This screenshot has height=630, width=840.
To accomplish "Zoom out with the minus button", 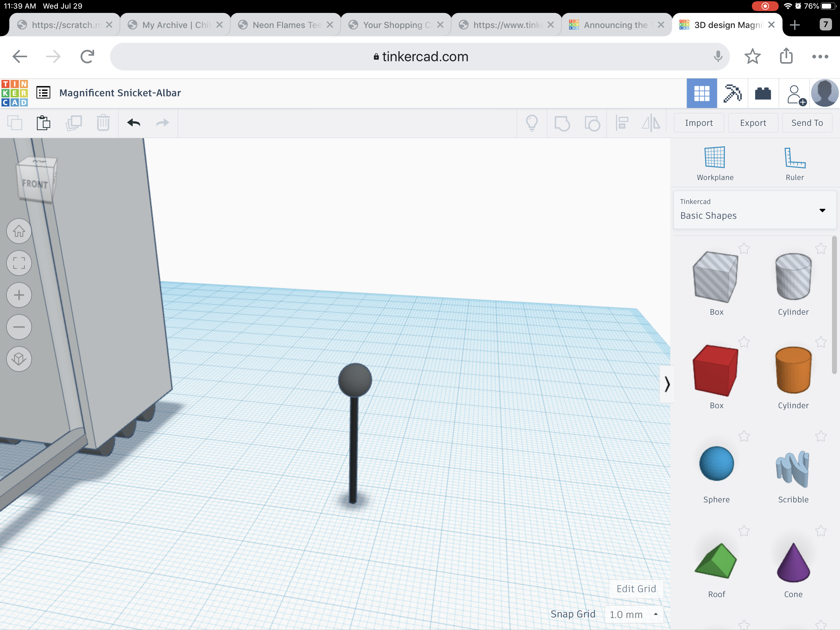I will click(x=19, y=327).
